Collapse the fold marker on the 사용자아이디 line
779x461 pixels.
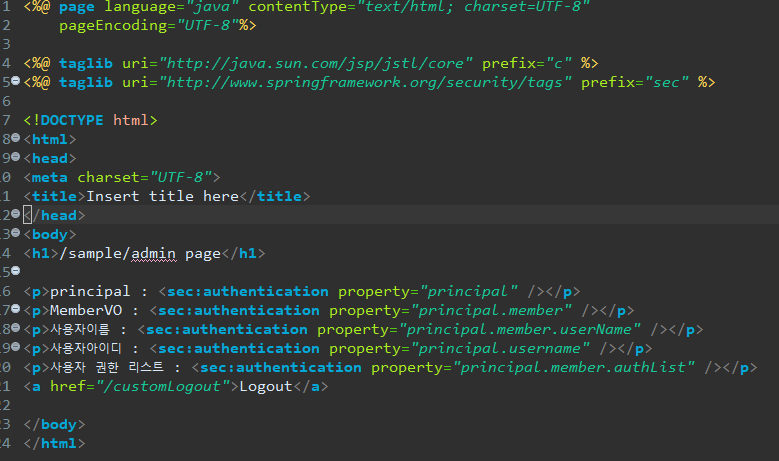tap(15, 347)
